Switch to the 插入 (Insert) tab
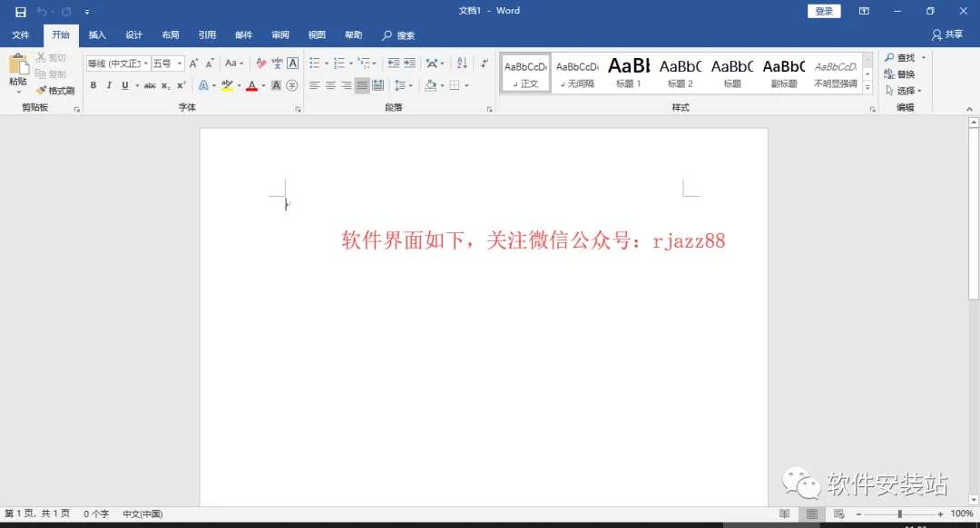This screenshot has width=980, height=528. pos(97,35)
